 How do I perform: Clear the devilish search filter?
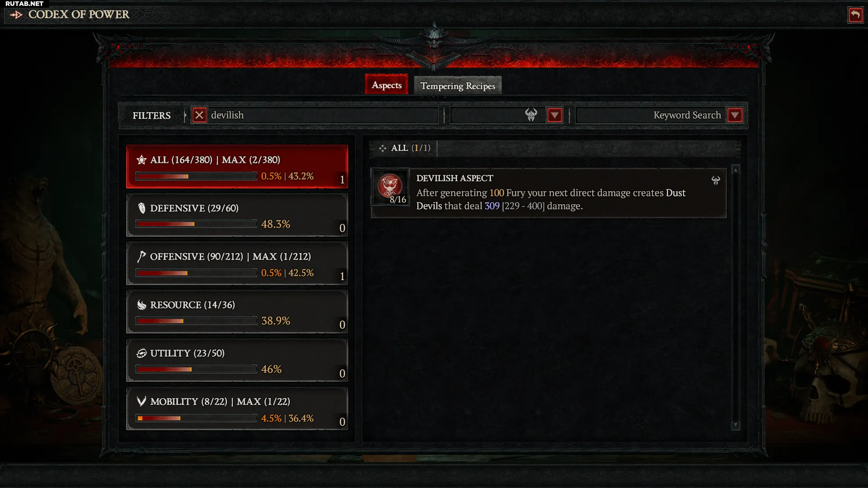click(x=199, y=115)
